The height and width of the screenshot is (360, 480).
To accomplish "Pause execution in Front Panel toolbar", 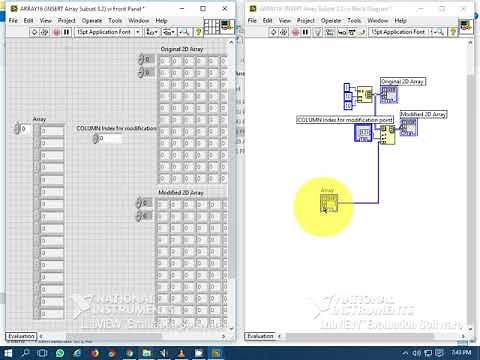I will click(x=66, y=32).
